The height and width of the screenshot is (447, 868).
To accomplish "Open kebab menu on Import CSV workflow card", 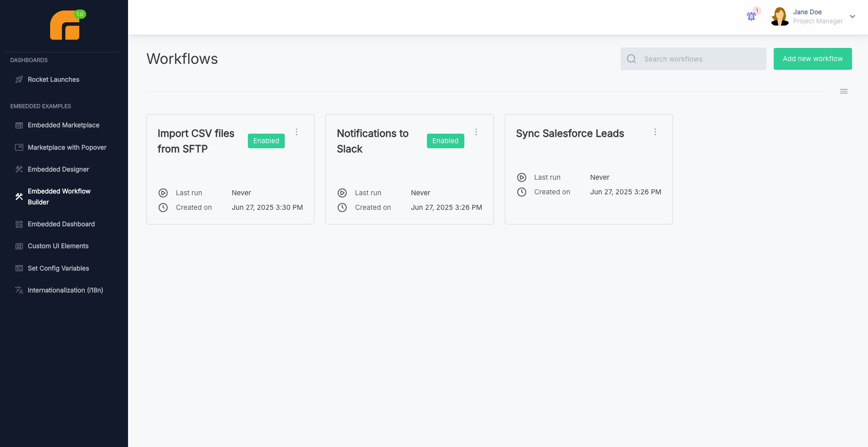I will point(297,132).
